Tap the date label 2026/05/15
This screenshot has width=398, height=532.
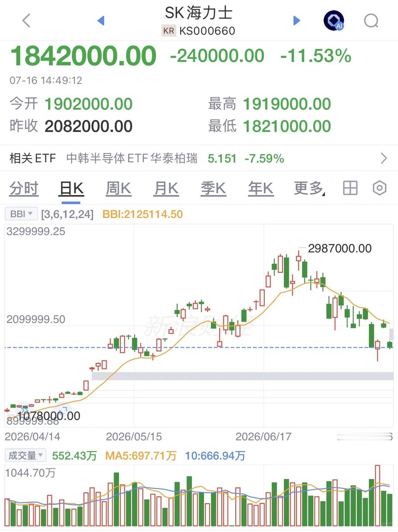[x=134, y=437]
